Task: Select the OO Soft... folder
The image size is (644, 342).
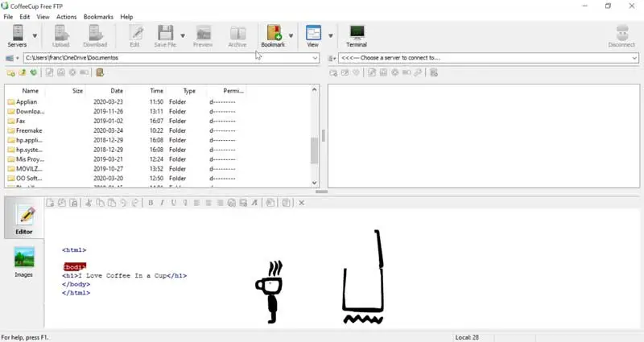Action: coord(25,179)
